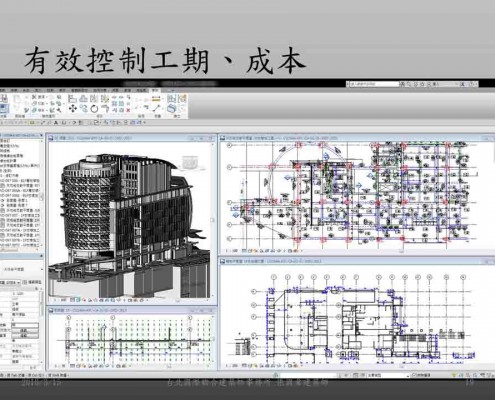Select the Move tool in the Modify ribbon

(73, 108)
